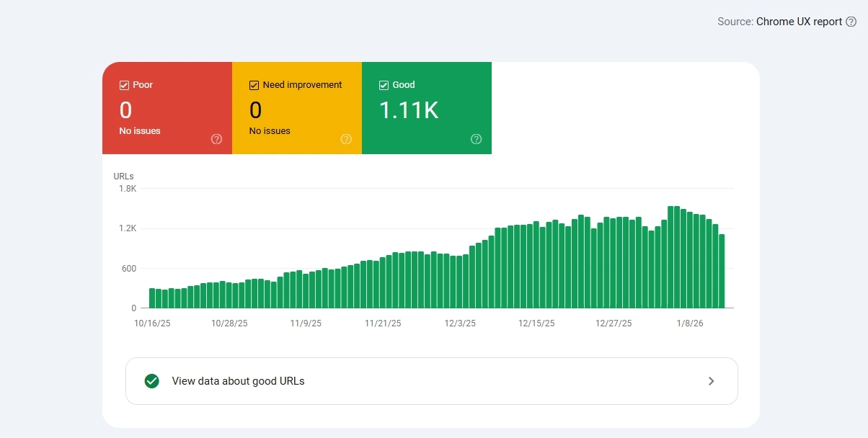The height and width of the screenshot is (438, 868).
Task: Click the 1.8K gridline label to expand scale
Action: coord(126,188)
